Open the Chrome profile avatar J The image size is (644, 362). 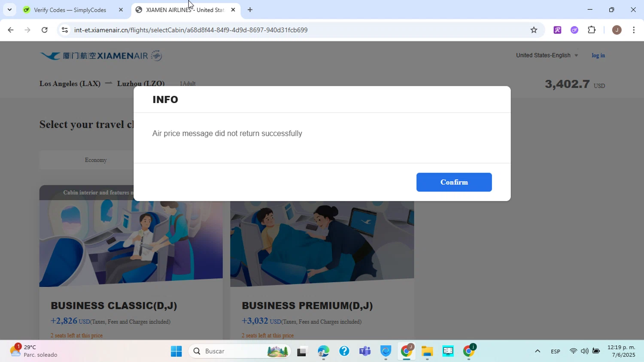[617, 30]
